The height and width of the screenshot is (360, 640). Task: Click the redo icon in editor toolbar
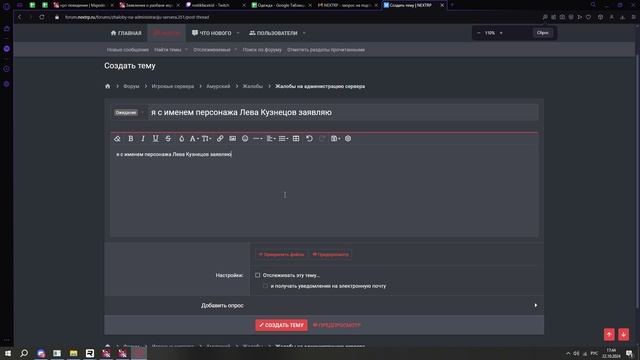coord(322,139)
